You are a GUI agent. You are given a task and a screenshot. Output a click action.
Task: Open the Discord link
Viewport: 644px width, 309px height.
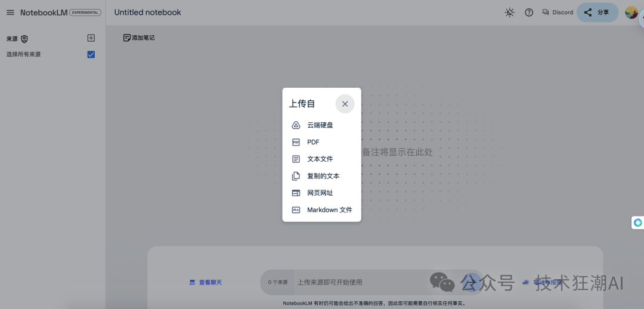[558, 13]
